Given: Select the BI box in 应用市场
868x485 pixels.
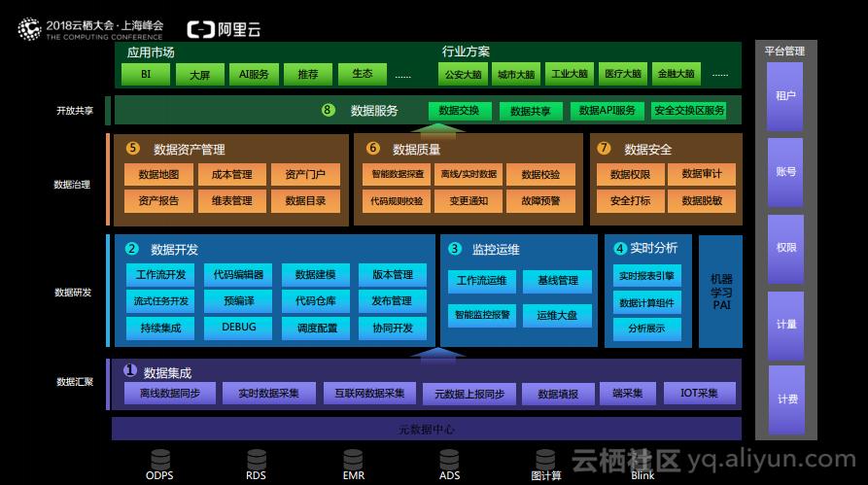Looking at the screenshot, I should 146,74.
